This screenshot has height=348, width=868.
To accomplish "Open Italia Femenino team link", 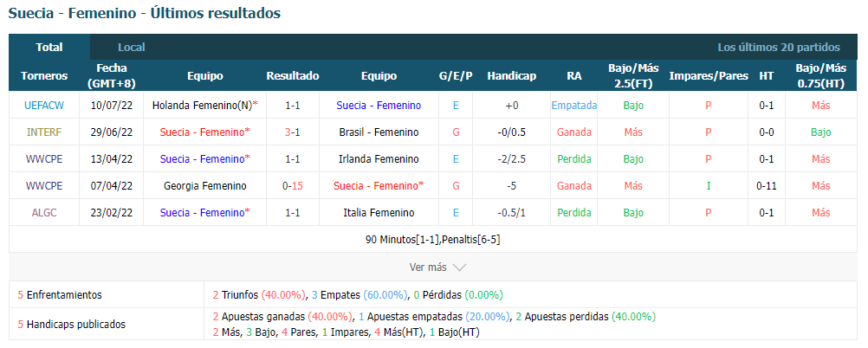I will (379, 212).
